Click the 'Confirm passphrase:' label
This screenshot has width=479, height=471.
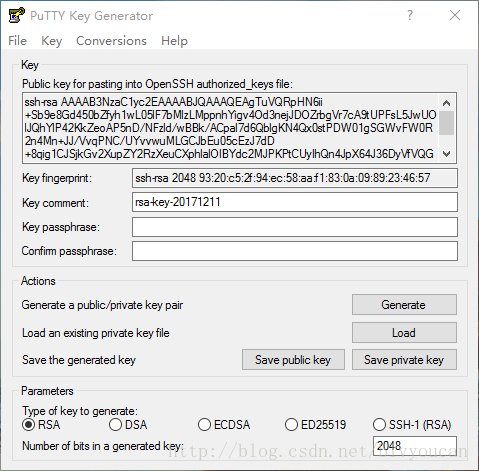pos(69,251)
